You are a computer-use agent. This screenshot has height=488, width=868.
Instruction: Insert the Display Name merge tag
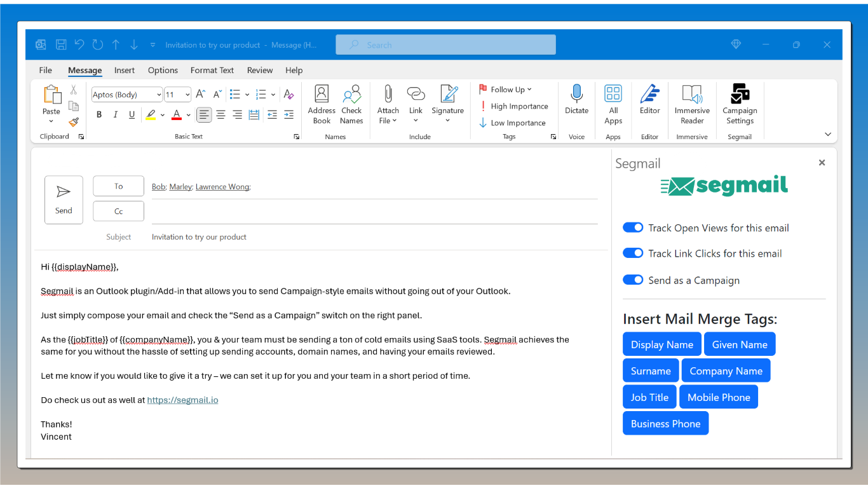pyautogui.click(x=662, y=344)
